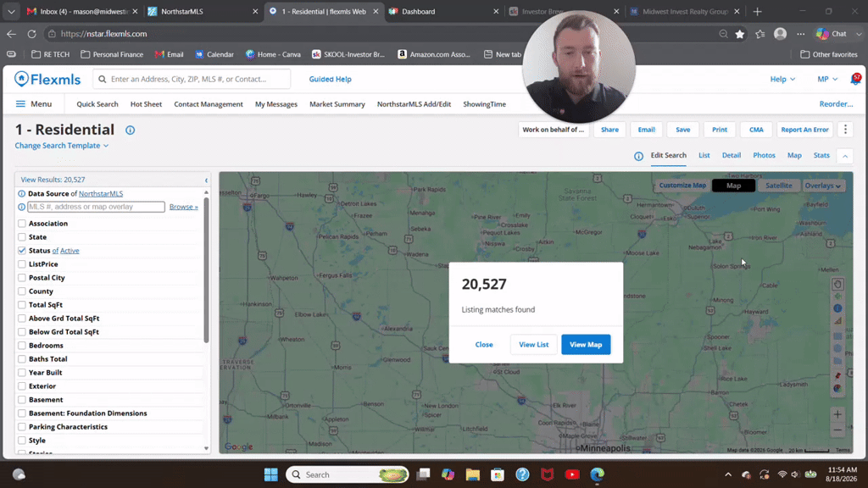Viewport: 868px width, 488px height.
Task: Select the pan hand map tool
Action: point(837,285)
